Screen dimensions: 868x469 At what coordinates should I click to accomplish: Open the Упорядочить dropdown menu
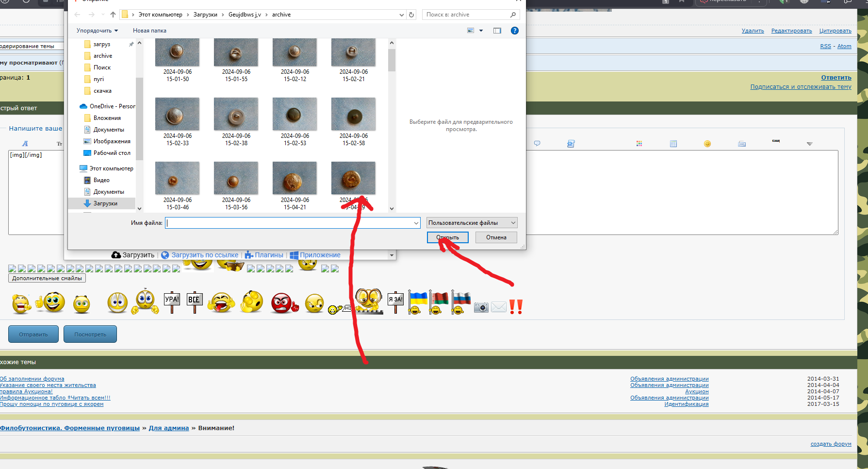(97, 31)
